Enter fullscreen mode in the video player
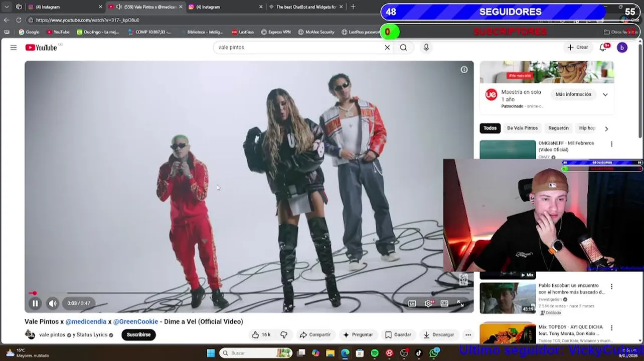The width and height of the screenshot is (644, 361). pyautogui.click(x=460, y=303)
